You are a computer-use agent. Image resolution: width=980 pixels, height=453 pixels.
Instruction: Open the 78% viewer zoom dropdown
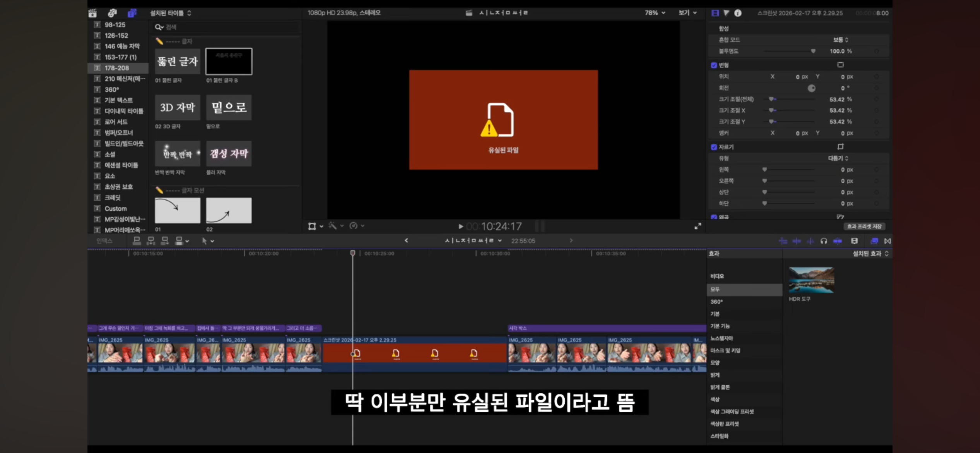(655, 13)
